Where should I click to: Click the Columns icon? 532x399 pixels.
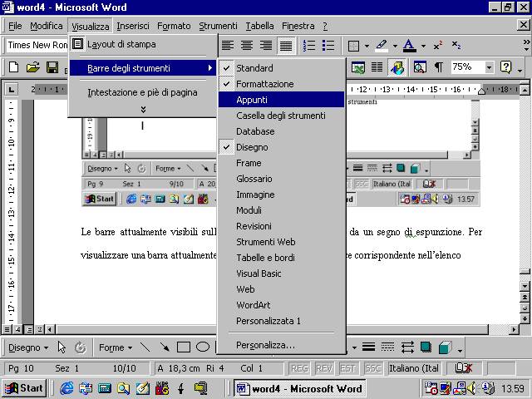tap(377, 67)
